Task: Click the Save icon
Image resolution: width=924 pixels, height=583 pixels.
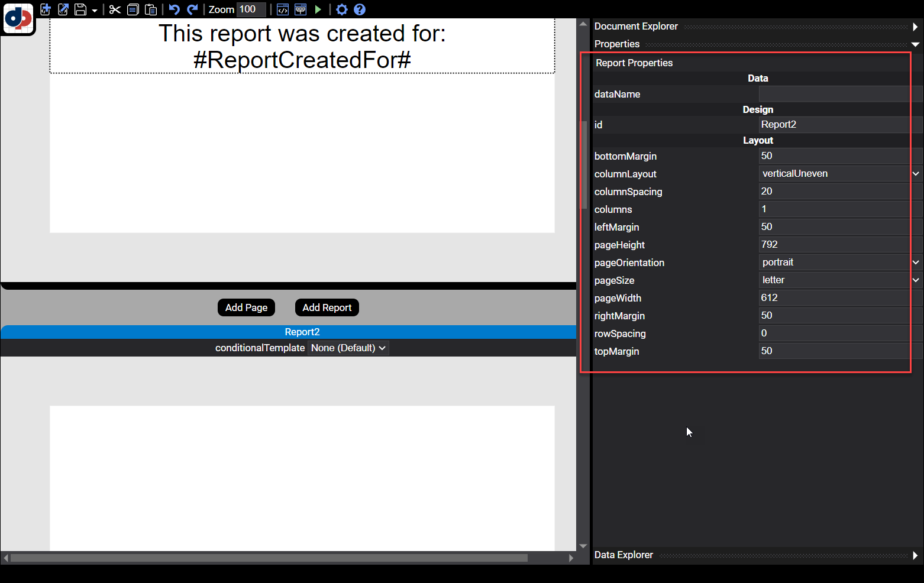Action: pyautogui.click(x=81, y=9)
